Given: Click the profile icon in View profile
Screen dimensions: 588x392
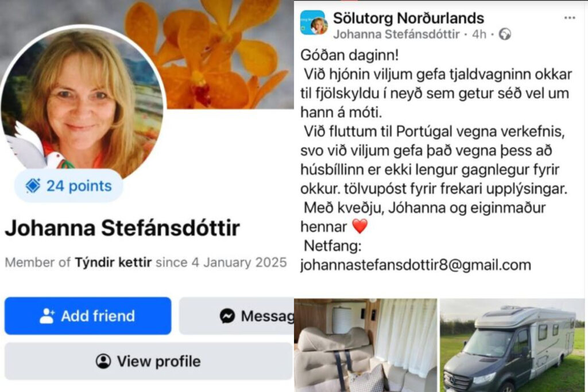Looking at the screenshot, I should 103,361.
